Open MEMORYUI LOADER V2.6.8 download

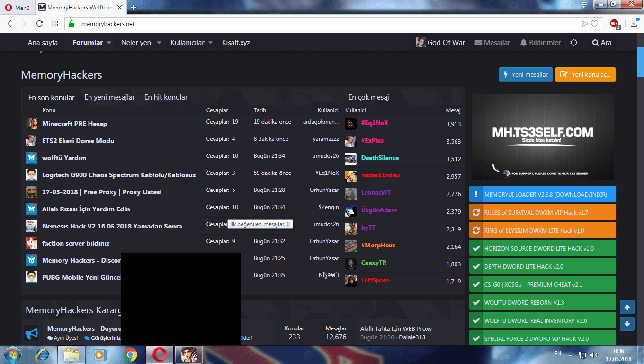[x=543, y=194]
